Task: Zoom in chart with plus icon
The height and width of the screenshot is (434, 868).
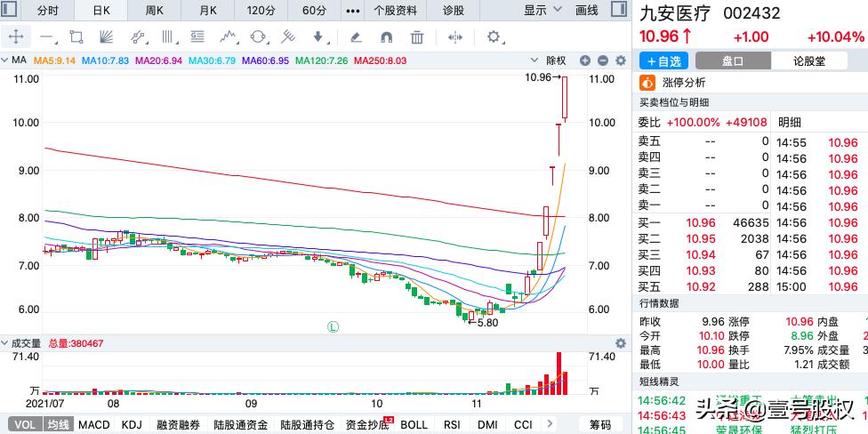Action: (x=585, y=60)
